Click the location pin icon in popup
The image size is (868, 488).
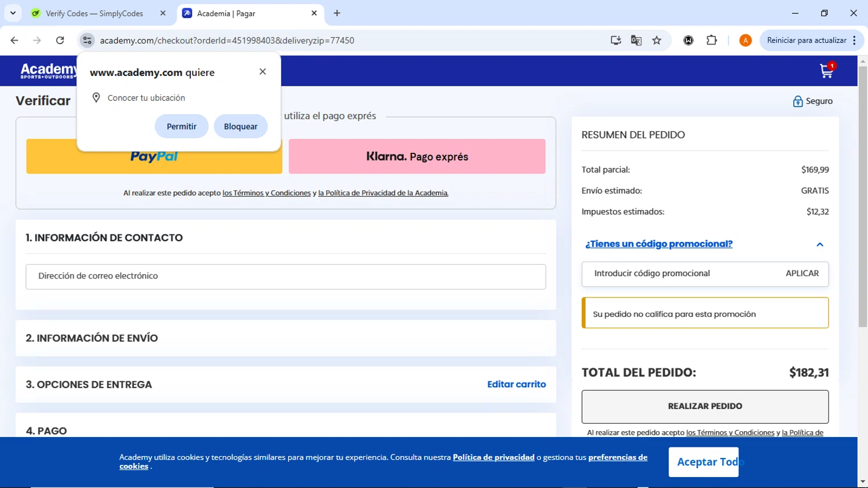pyautogui.click(x=97, y=98)
